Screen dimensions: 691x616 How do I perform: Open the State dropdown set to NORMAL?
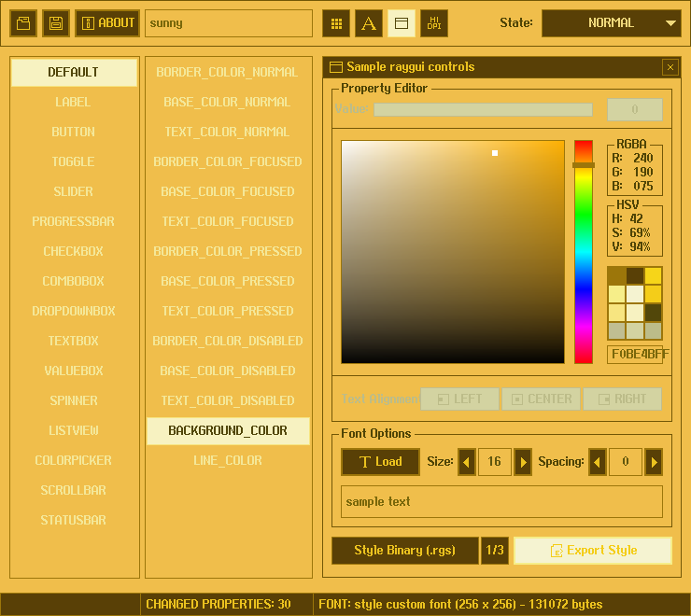tap(611, 23)
